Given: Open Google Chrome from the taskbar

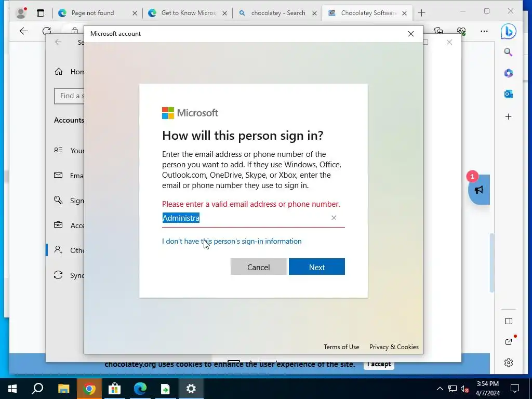Looking at the screenshot, I should tap(89, 389).
